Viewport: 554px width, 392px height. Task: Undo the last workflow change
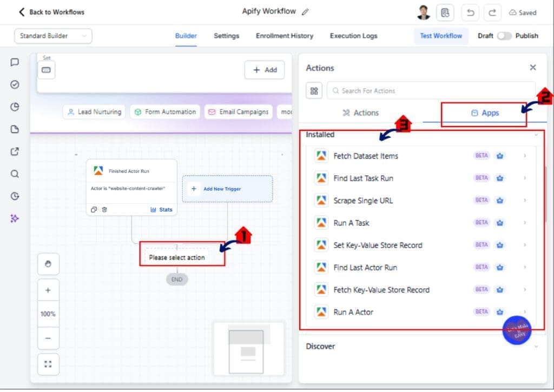click(470, 13)
